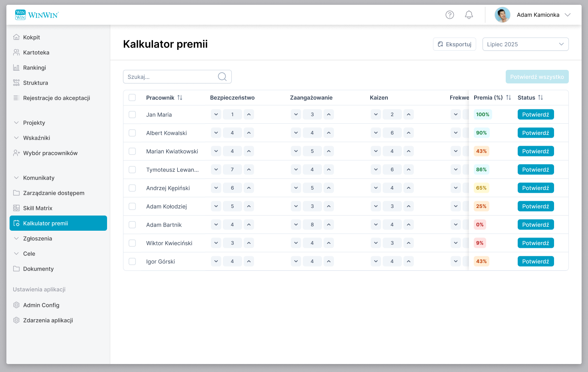Open the help question mark icon
The height and width of the screenshot is (372, 588).
(x=450, y=15)
